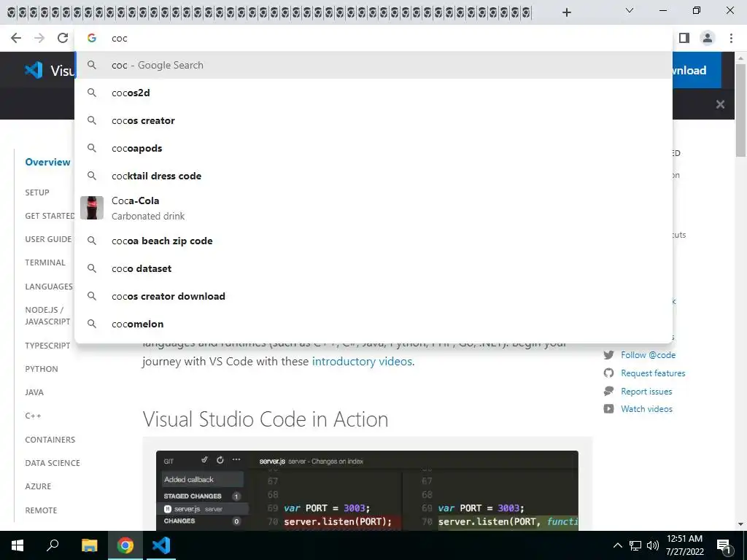Expand the GET STARTED docs section

[x=50, y=216]
